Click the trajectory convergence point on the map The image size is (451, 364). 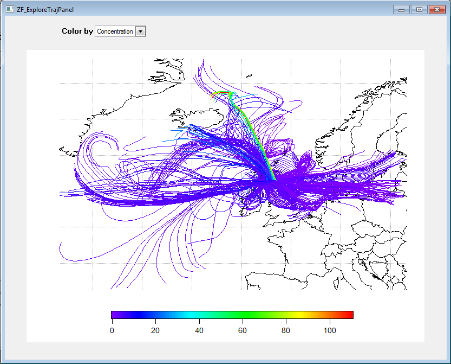pos(275,180)
